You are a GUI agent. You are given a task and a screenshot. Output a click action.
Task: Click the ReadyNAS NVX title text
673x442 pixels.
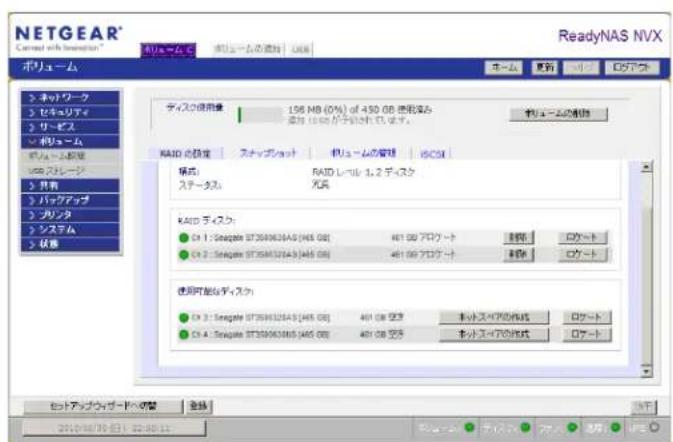tap(610, 36)
